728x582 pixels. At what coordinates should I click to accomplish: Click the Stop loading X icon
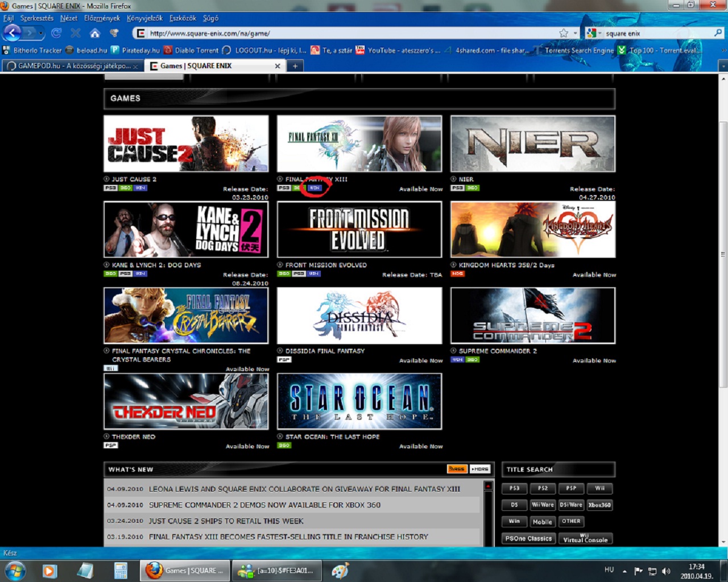pos(76,33)
